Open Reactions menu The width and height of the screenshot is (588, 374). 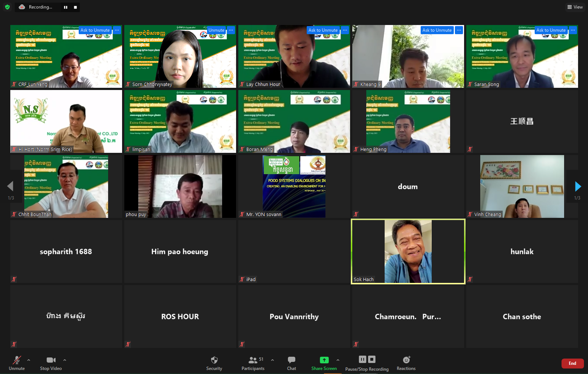pyautogui.click(x=406, y=363)
